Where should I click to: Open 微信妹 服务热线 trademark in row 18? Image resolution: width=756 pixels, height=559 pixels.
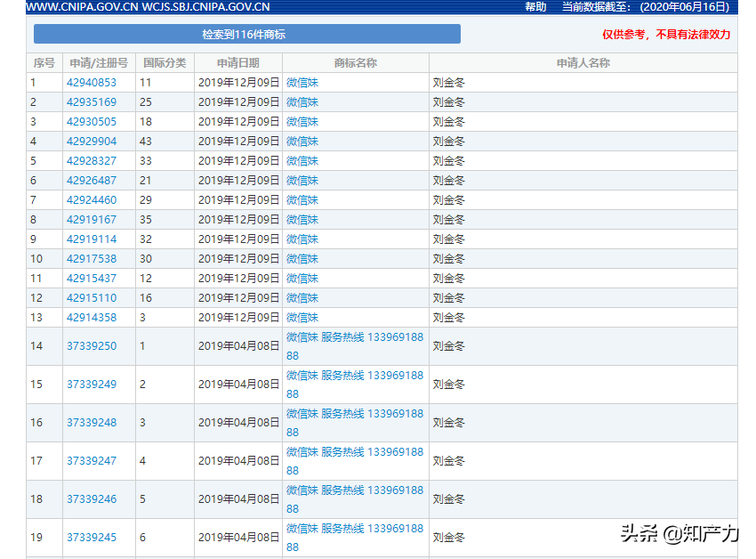355,499
